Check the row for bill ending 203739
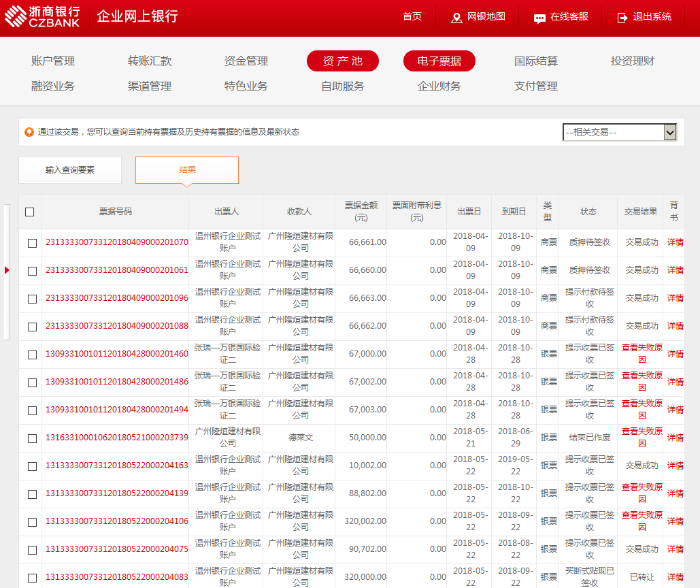700x588 pixels. [x=32, y=438]
